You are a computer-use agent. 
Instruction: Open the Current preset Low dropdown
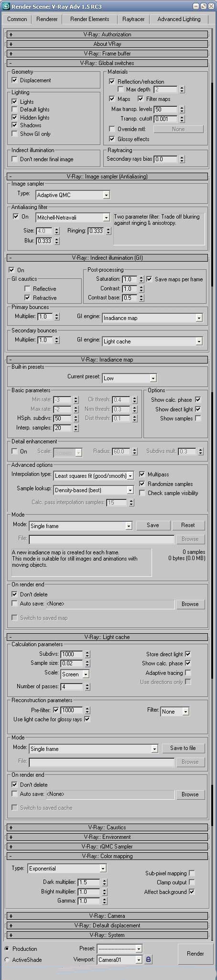130,378
